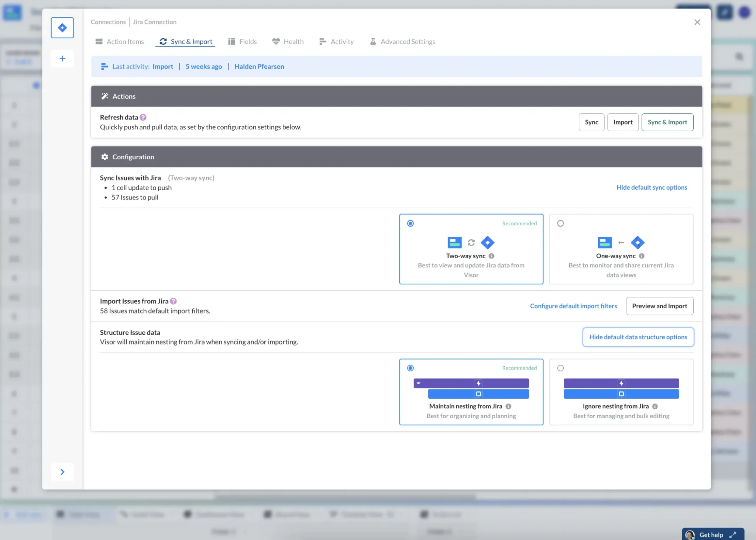Click the Jira diamond icon in One-way sync card
756x540 pixels.
pyautogui.click(x=638, y=243)
